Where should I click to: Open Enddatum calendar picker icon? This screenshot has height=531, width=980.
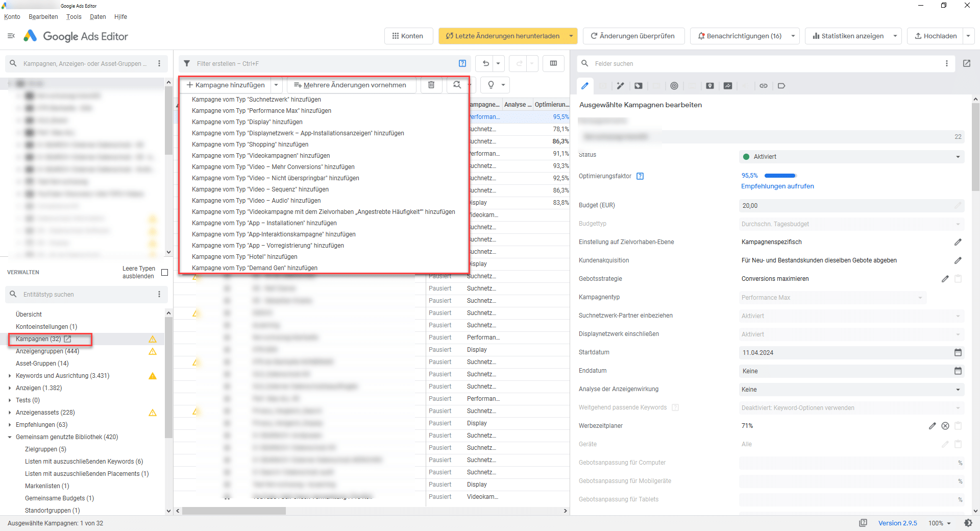click(958, 371)
